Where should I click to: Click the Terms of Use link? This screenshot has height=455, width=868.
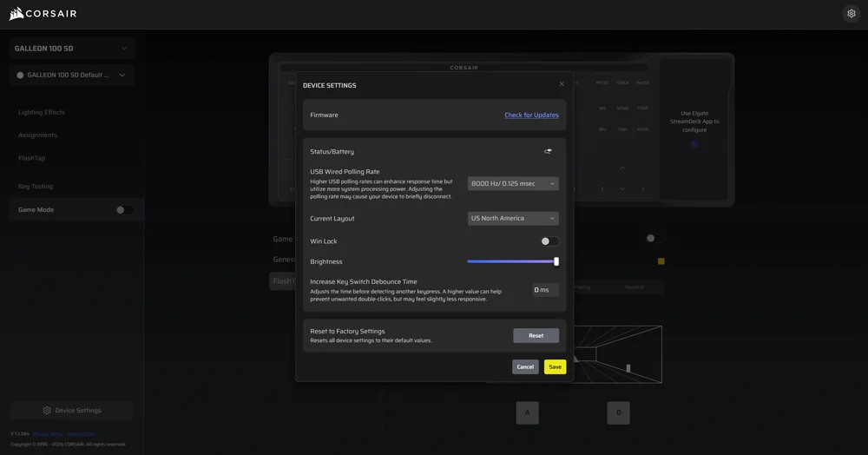pyautogui.click(x=80, y=434)
